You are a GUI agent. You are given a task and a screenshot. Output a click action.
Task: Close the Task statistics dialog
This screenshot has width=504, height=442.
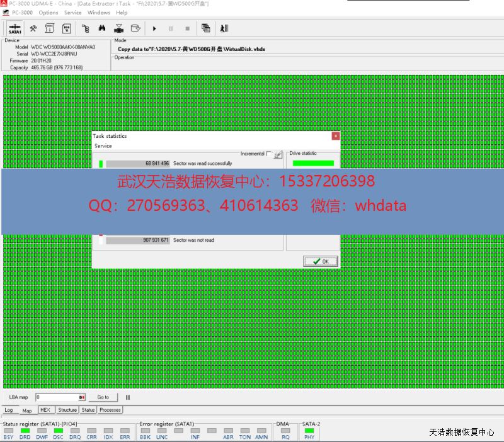(x=336, y=135)
